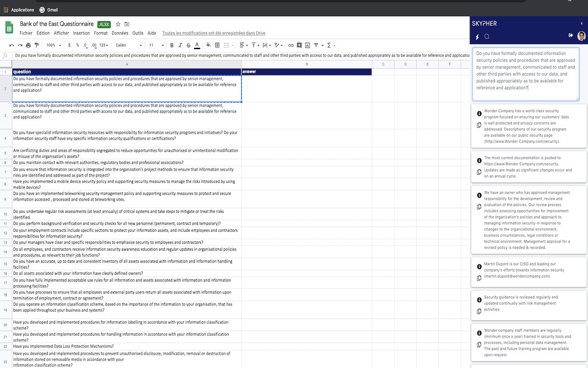
Task: Click the insert link icon
Action: [x=291, y=45]
